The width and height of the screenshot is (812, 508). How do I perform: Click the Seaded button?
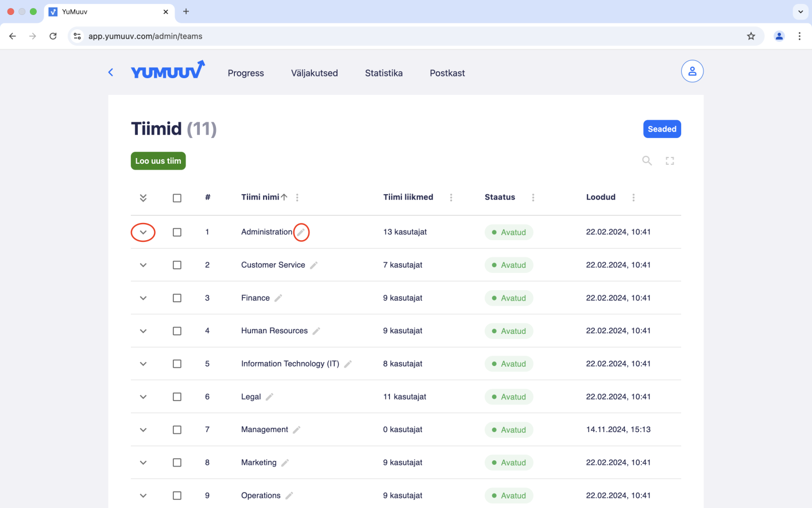coord(662,129)
